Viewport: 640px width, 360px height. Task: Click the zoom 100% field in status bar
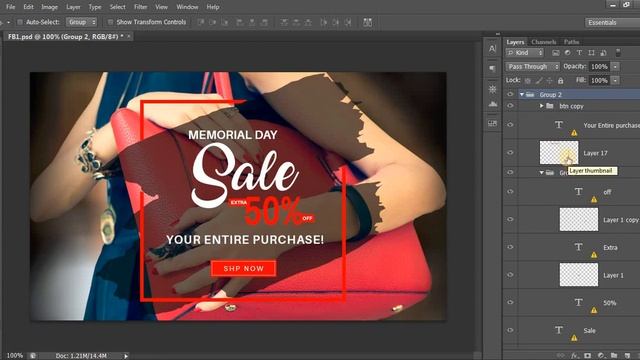tap(15, 356)
